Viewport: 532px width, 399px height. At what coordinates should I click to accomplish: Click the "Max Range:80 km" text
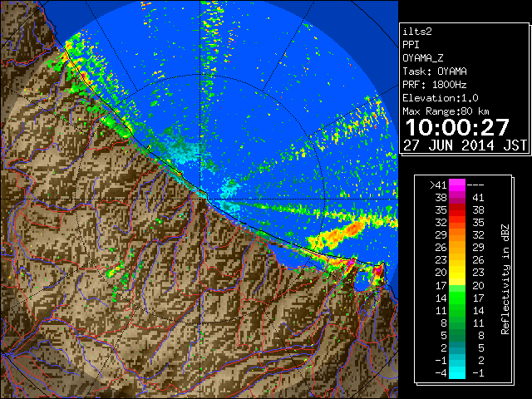[446, 111]
